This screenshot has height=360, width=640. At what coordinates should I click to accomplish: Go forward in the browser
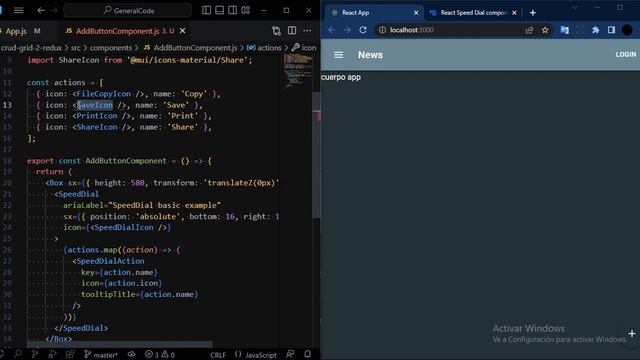[347, 30]
